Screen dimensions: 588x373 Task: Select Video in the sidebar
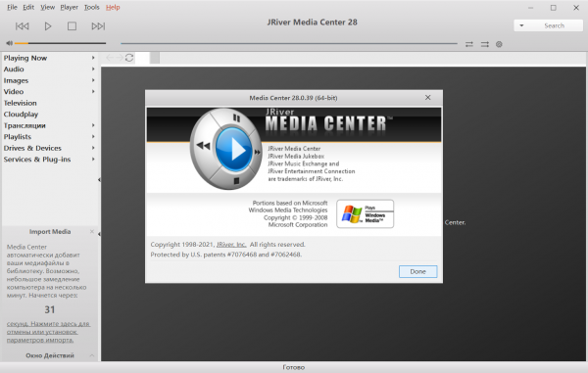coord(14,92)
